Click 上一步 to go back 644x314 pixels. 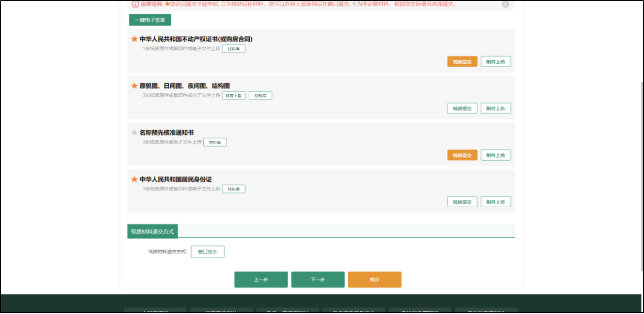pos(261,279)
